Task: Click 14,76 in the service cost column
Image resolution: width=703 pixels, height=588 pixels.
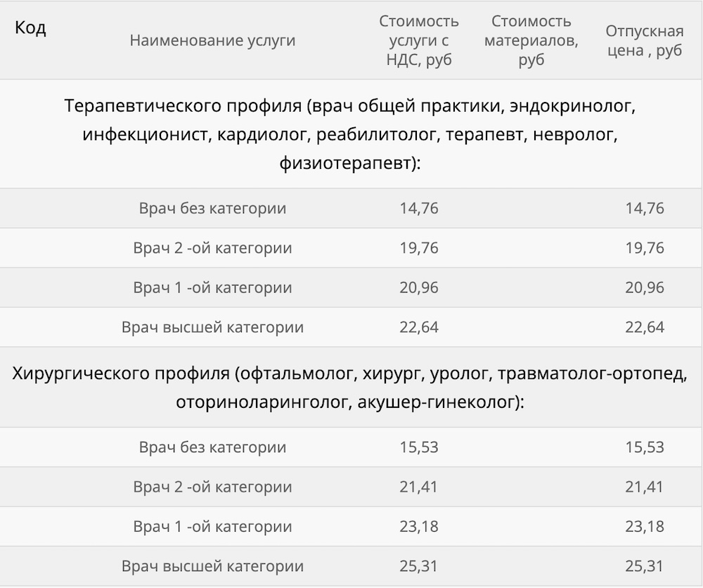Action: click(418, 209)
